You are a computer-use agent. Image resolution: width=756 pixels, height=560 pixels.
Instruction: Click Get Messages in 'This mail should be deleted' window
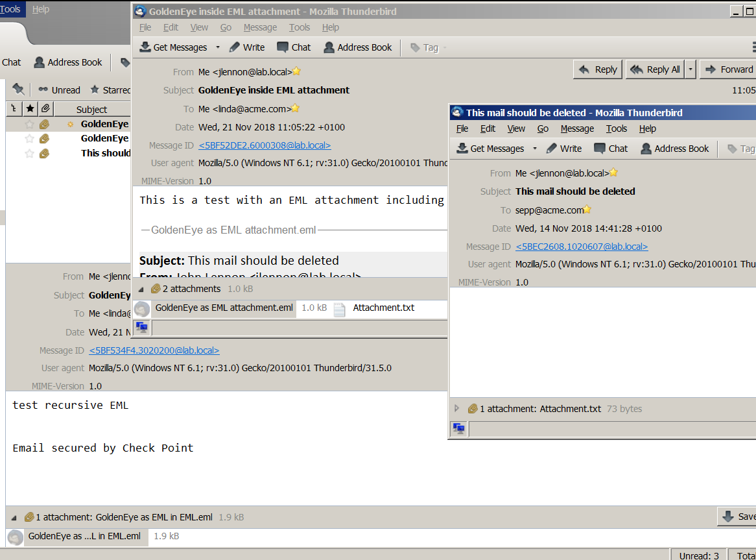(x=491, y=149)
